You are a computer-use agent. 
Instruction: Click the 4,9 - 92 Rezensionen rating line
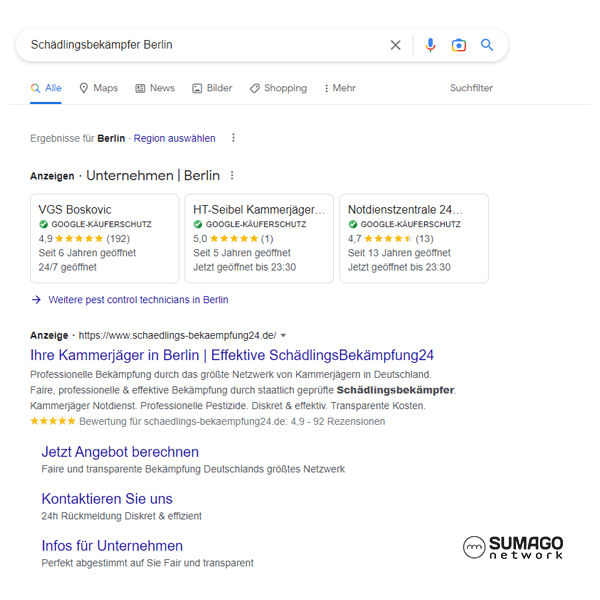pyautogui.click(x=207, y=422)
